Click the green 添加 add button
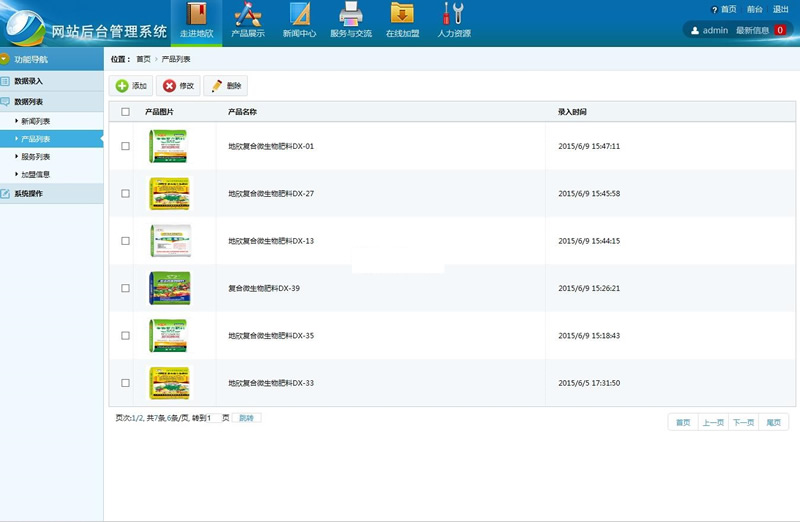This screenshot has width=800, height=522. pyautogui.click(x=131, y=86)
